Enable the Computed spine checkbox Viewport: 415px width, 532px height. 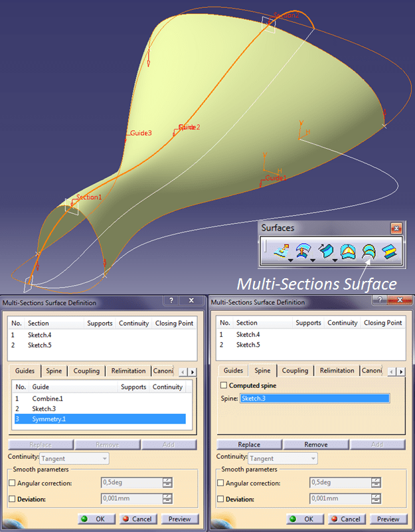pyautogui.click(x=224, y=385)
